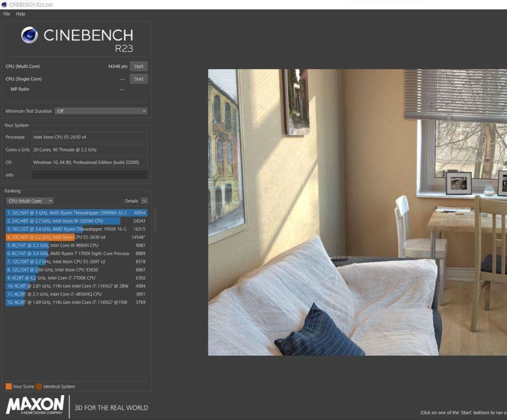Screen dimensions: 507x420
Task: Open the File menu
Action: coord(7,14)
